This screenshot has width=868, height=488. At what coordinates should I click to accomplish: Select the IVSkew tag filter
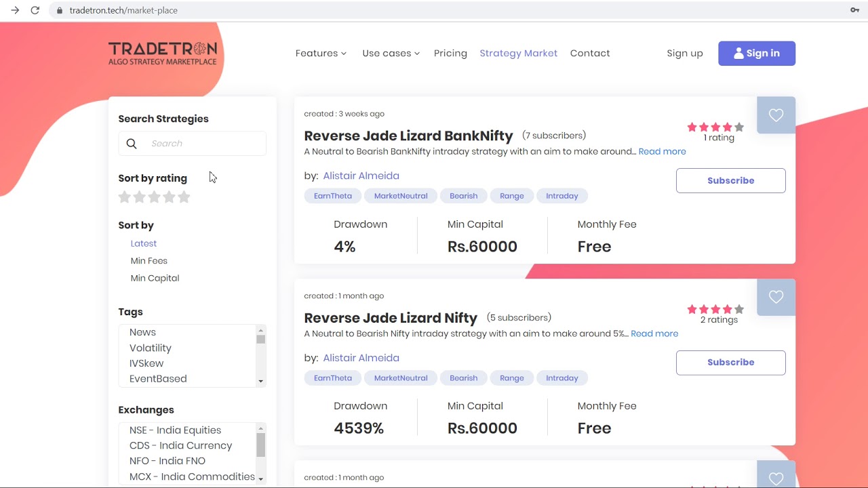146,363
